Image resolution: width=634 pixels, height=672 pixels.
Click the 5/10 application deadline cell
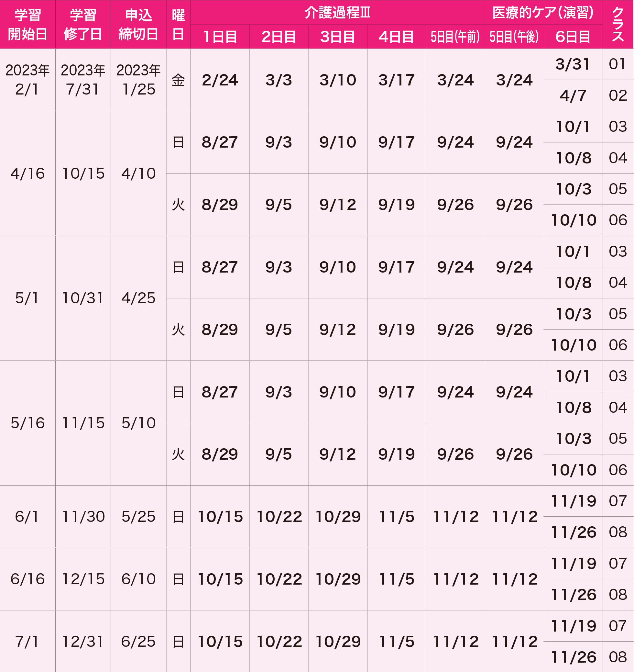pyautogui.click(x=138, y=423)
